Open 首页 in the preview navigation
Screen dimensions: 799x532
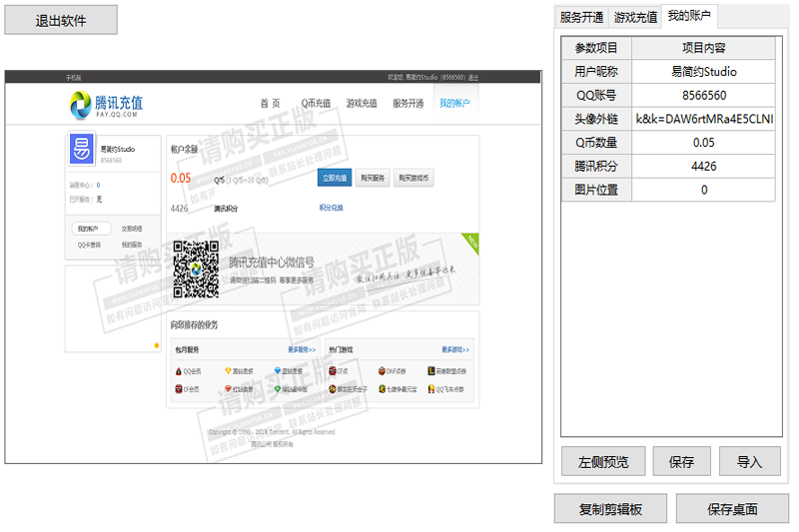click(x=270, y=104)
